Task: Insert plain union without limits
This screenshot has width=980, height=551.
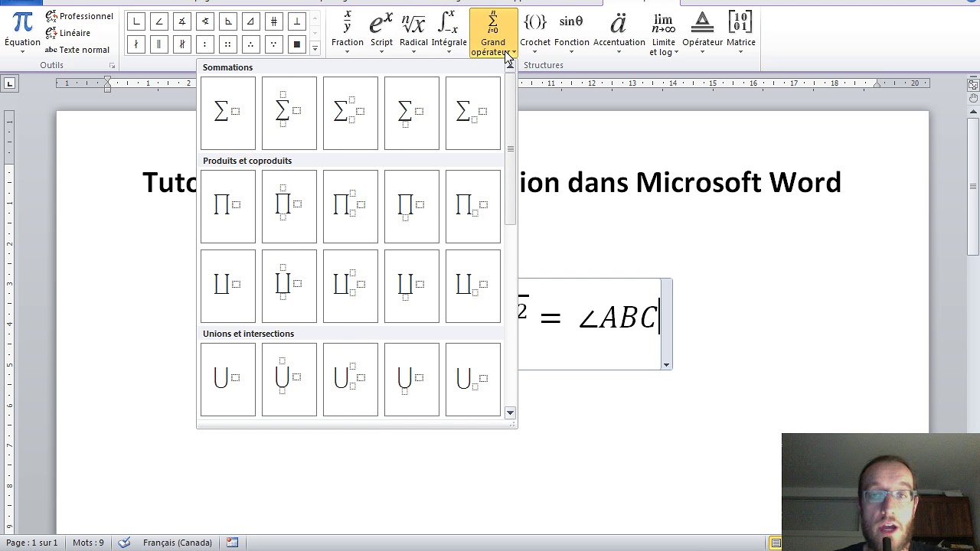Action: coord(228,380)
